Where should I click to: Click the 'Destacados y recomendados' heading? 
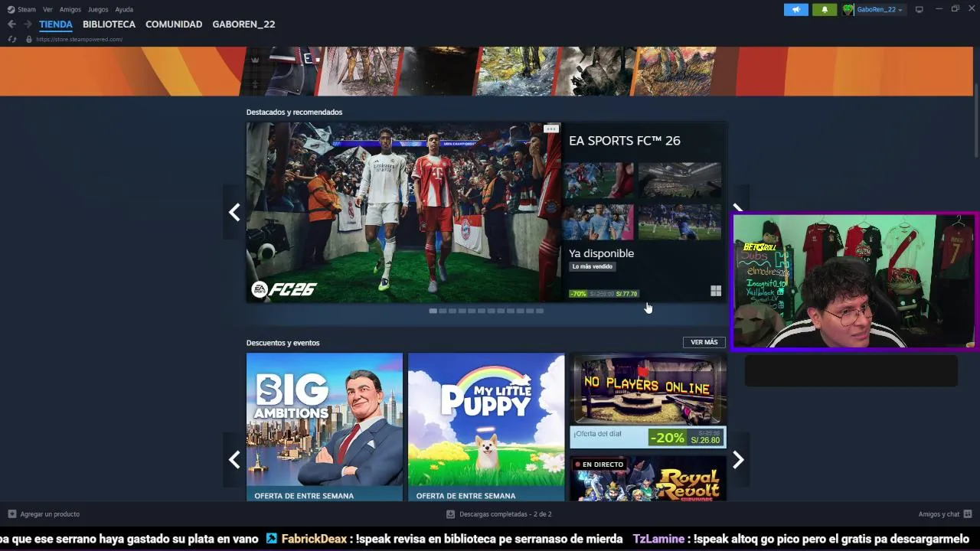point(294,112)
